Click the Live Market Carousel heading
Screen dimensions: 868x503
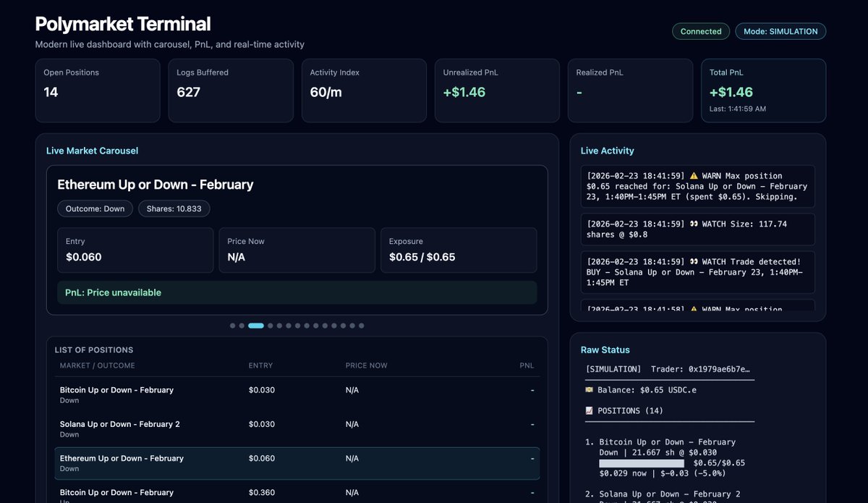(92, 151)
